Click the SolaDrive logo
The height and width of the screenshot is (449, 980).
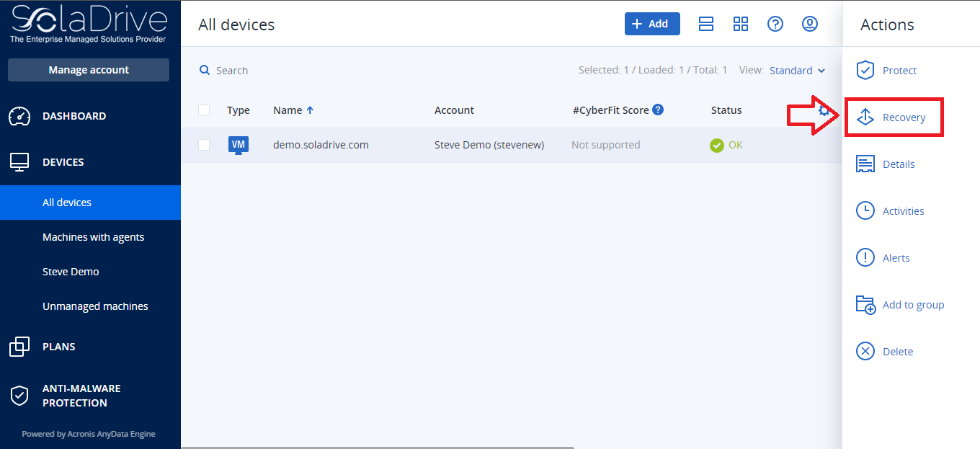point(89,24)
